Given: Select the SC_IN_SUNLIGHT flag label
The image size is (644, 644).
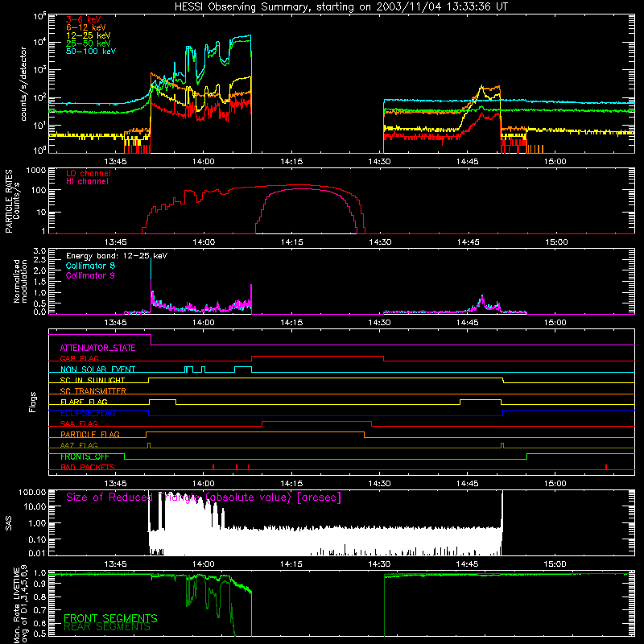Looking at the screenshot, I should pos(93,380).
